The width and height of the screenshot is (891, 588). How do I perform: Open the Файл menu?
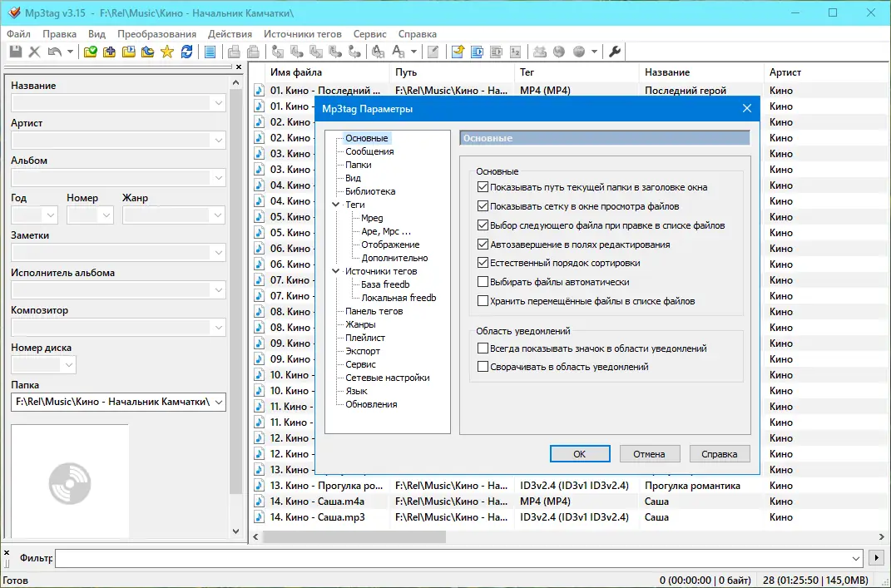click(x=19, y=34)
